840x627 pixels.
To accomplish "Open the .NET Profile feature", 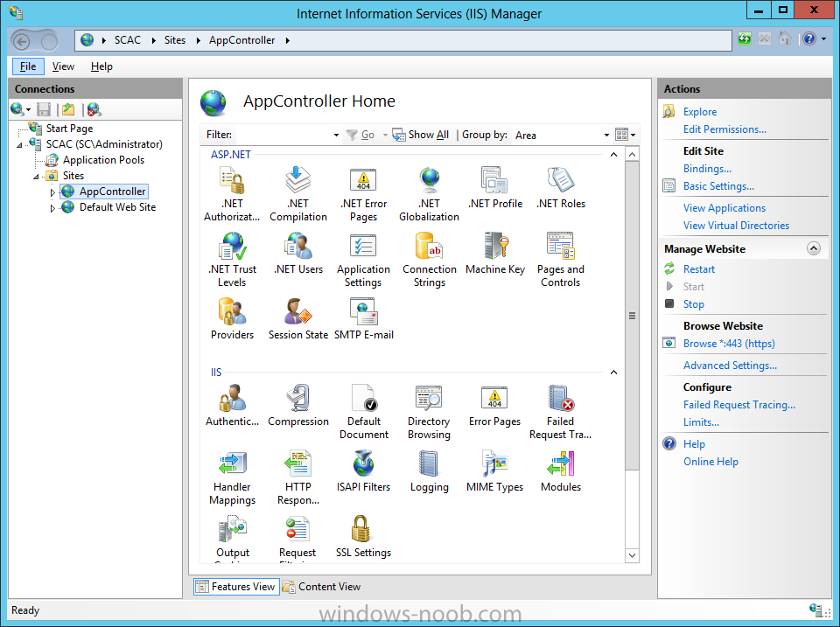I will point(495,187).
